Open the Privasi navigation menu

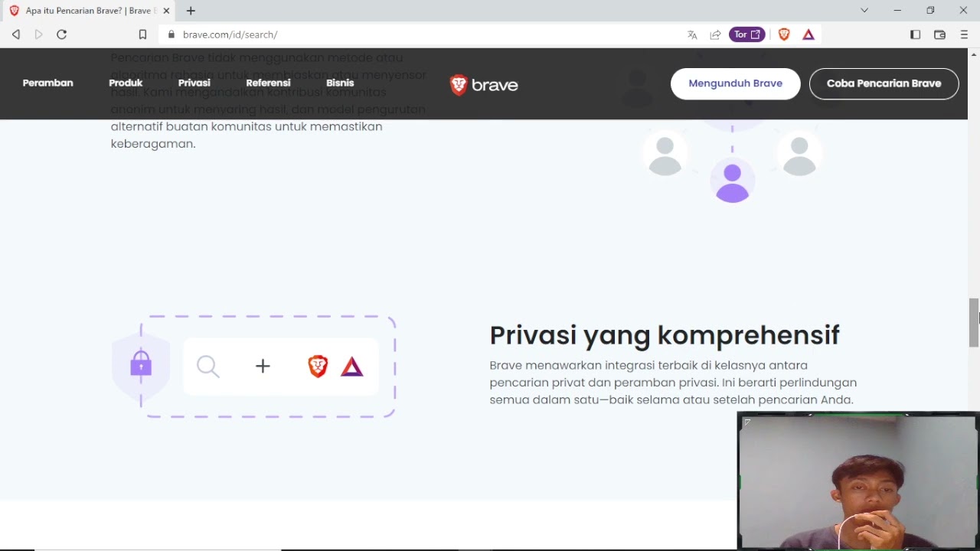coord(194,83)
